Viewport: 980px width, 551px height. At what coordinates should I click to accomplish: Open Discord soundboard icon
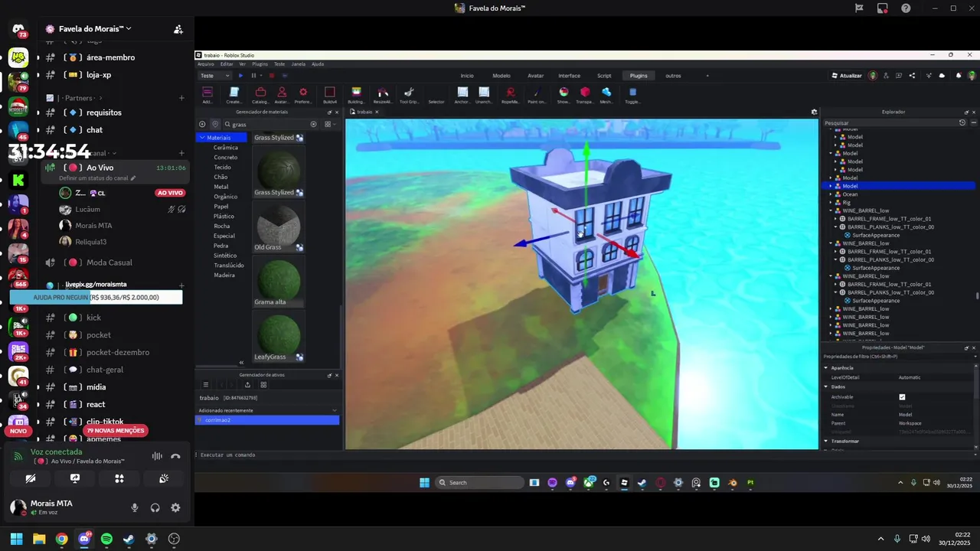(164, 478)
